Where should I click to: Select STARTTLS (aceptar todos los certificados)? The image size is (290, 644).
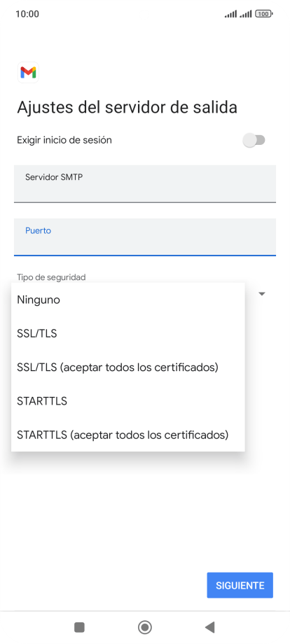tap(128, 435)
